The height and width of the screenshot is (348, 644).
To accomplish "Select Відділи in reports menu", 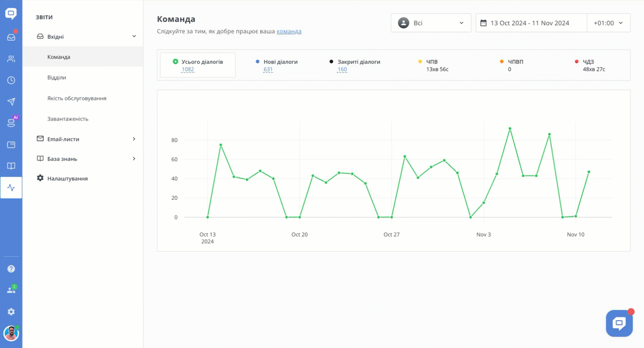I will (57, 77).
